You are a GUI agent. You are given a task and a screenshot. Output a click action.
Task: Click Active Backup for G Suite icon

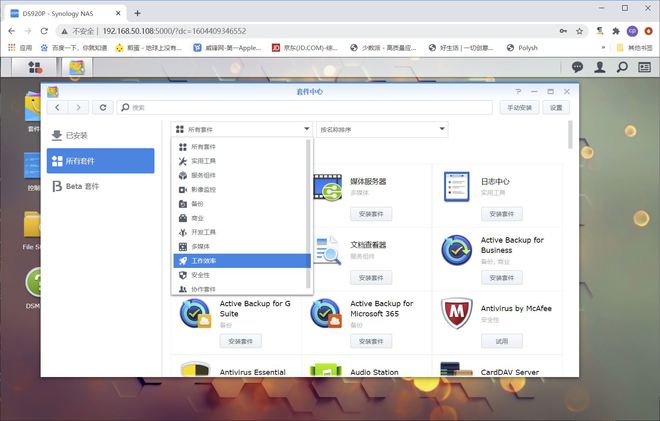click(195, 314)
